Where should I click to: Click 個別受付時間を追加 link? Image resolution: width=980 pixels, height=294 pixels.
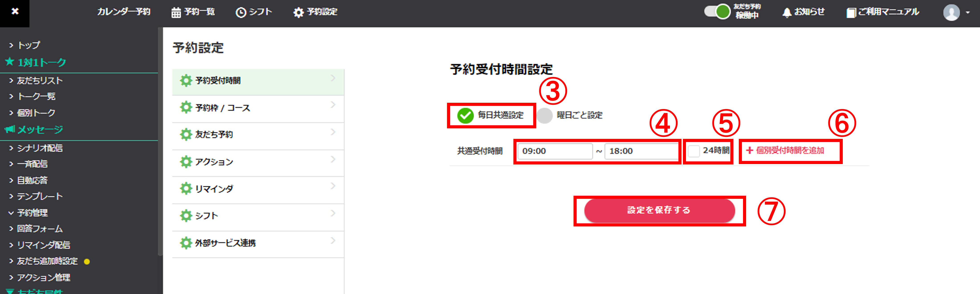(x=785, y=150)
